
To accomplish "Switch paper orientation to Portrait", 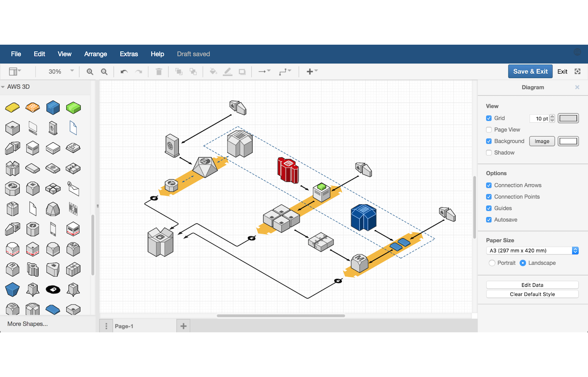I will [x=492, y=263].
